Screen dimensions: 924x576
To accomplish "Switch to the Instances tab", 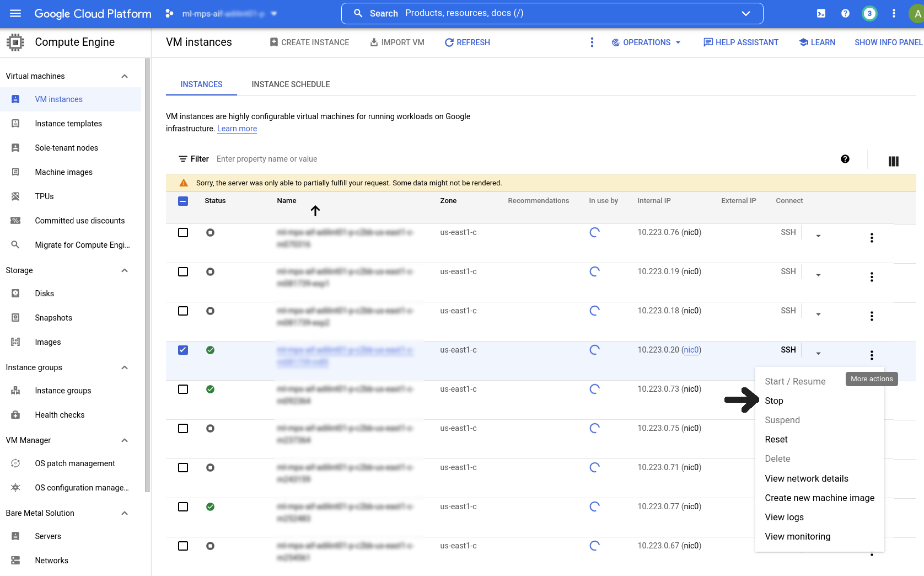I will tap(201, 84).
